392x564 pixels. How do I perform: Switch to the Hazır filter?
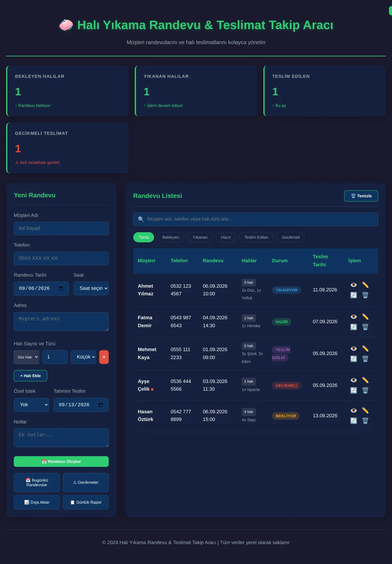[226, 237]
